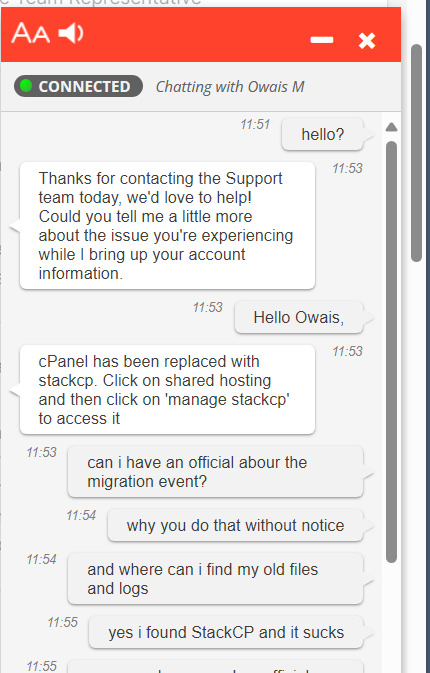Click the 'migration event?' message bubble

click(215, 472)
